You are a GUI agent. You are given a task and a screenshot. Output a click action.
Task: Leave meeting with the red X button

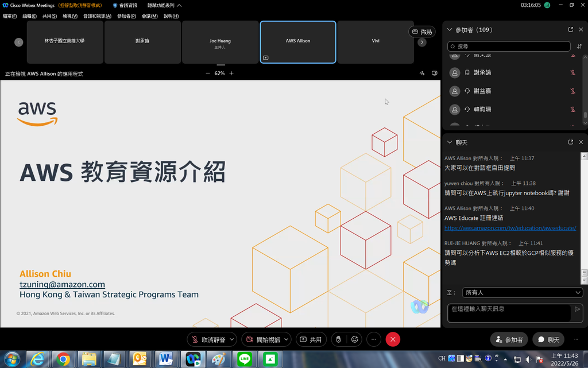(x=393, y=339)
